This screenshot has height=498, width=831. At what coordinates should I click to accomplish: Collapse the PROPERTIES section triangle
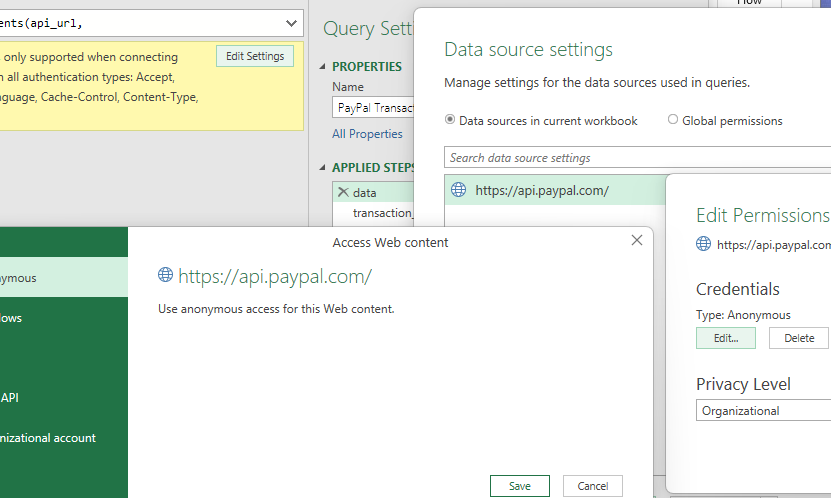pyautogui.click(x=322, y=67)
